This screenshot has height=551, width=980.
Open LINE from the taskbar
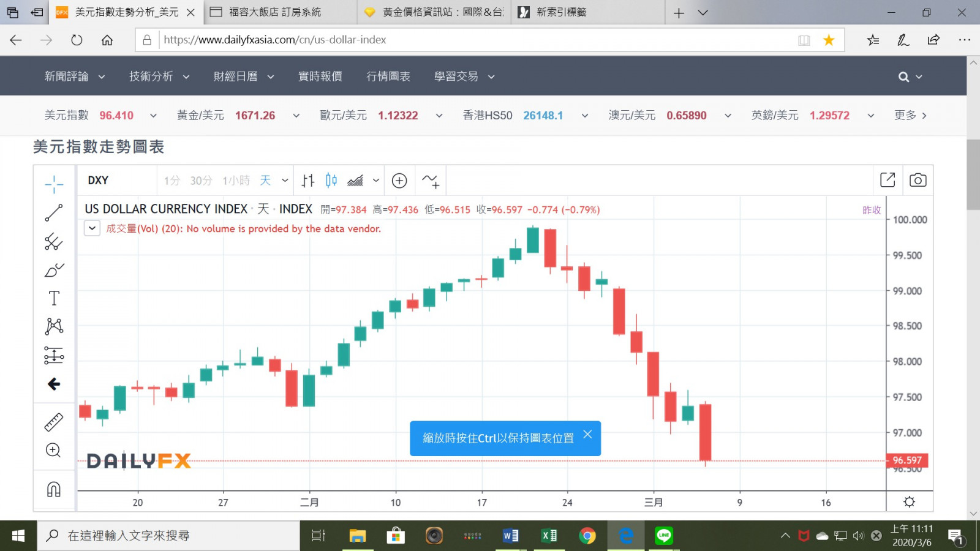point(664,536)
